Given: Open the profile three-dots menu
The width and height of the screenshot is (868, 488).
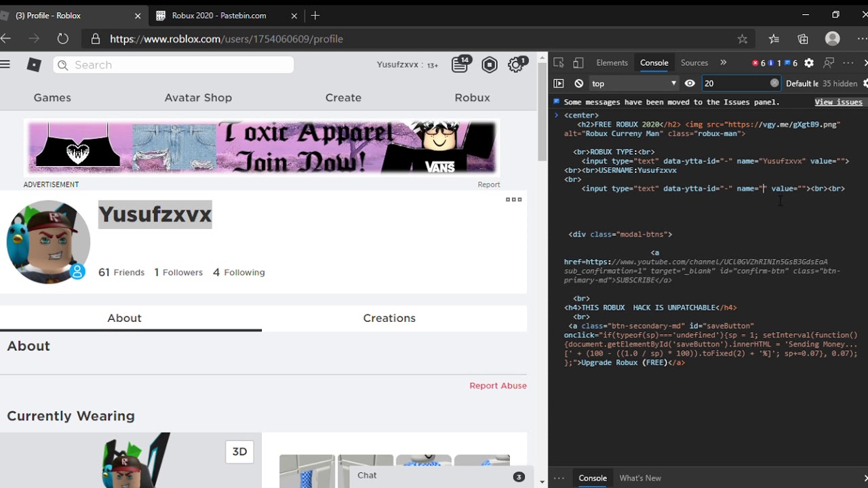Looking at the screenshot, I should (514, 199).
